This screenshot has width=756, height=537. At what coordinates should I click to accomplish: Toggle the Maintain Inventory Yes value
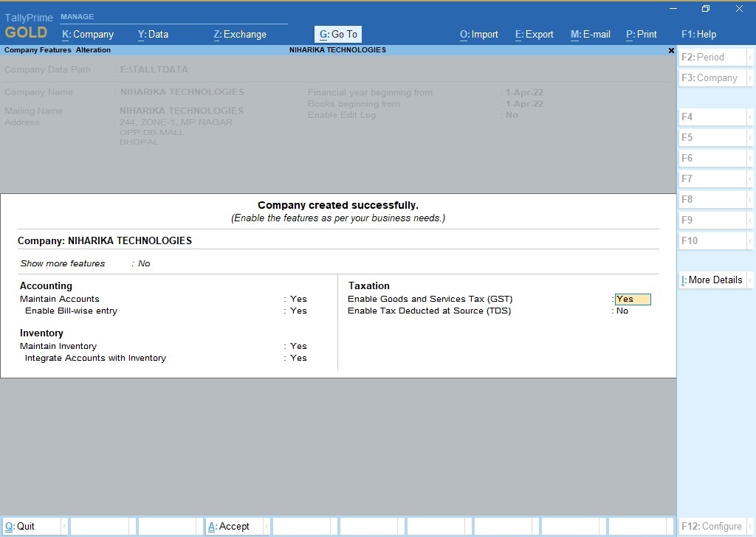pos(298,346)
